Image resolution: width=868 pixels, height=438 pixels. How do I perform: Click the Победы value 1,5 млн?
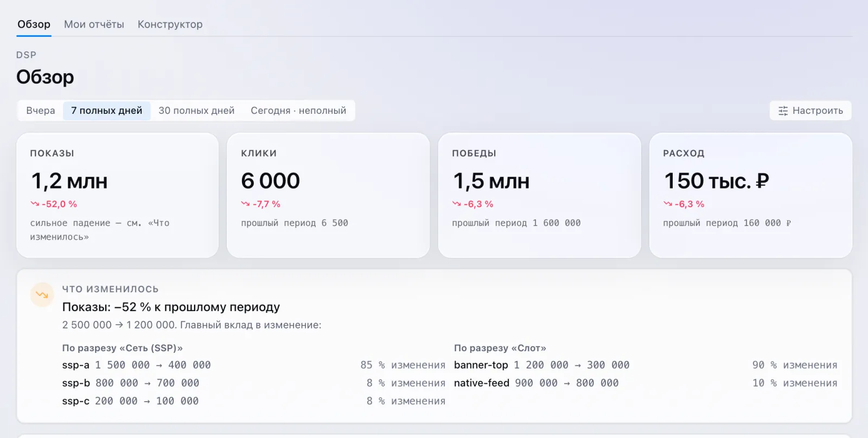pyautogui.click(x=491, y=181)
